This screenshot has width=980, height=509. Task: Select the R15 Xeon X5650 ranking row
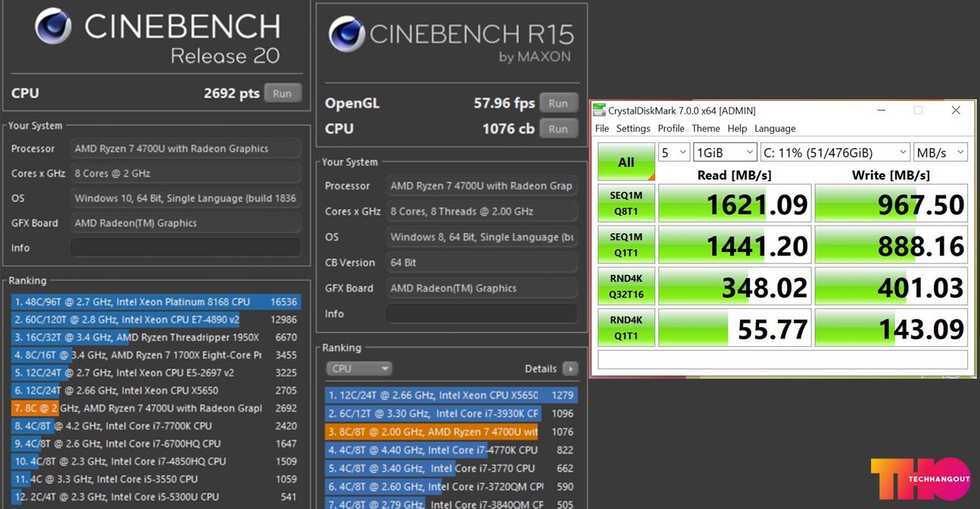[452, 395]
